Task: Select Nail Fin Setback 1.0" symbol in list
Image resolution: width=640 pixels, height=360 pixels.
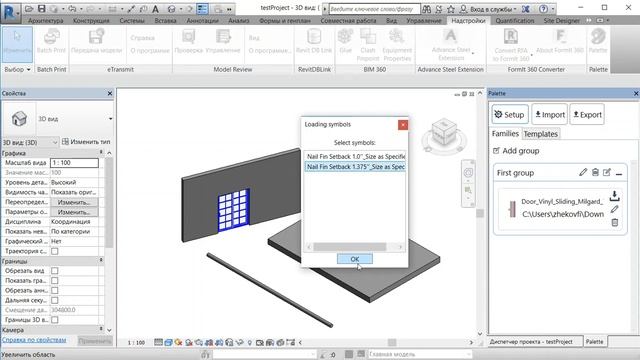Action: click(x=355, y=156)
